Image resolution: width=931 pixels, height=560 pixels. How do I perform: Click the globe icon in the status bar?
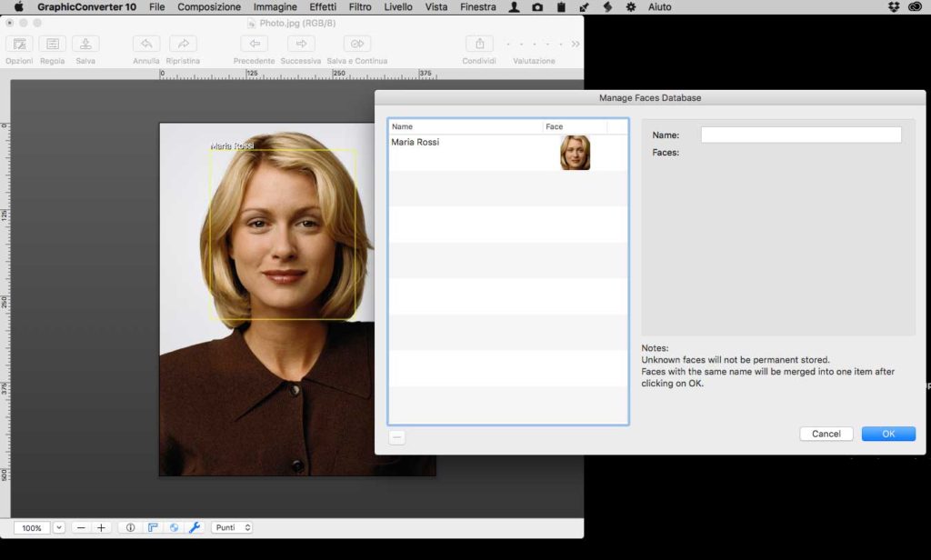pyautogui.click(x=174, y=527)
